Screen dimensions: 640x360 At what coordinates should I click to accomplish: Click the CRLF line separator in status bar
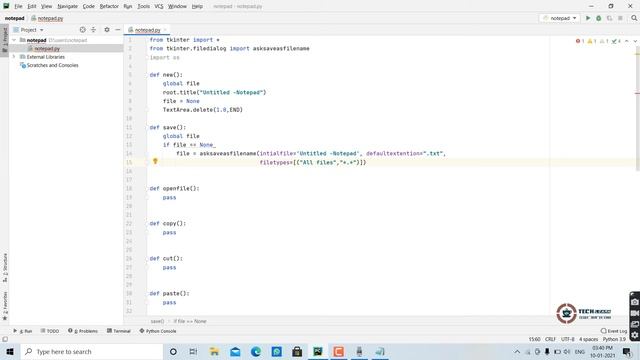point(550,339)
